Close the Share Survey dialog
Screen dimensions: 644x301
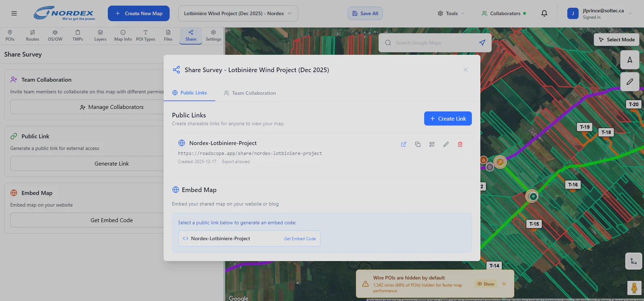[x=465, y=70]
